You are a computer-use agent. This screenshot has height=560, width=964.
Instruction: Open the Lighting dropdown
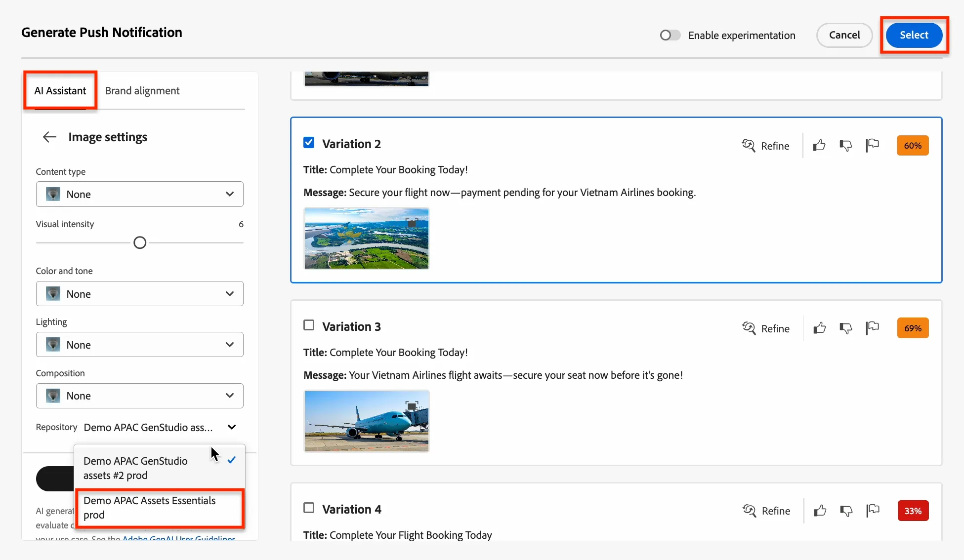pyautogui.click(x=140, y=345)
